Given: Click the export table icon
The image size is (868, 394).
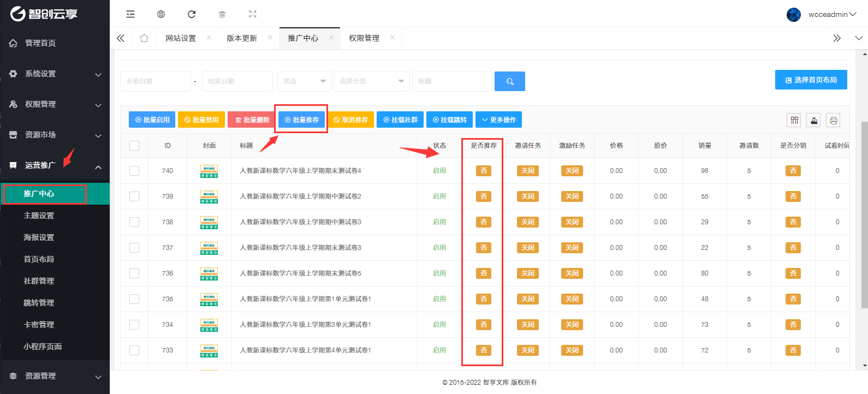Looking at the screenshot, I should pyautogui.click(x=814, y=120).
